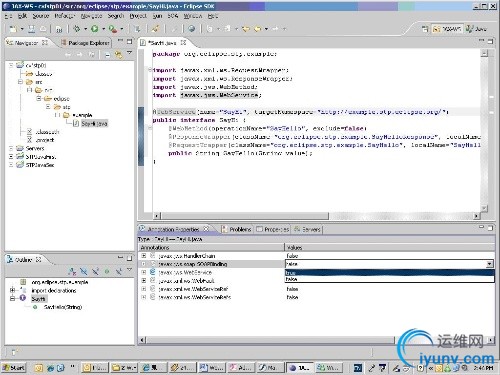Open the Run button dropdown arrow
The width and height of the screenshot is (500, 375).
[103, 29]
